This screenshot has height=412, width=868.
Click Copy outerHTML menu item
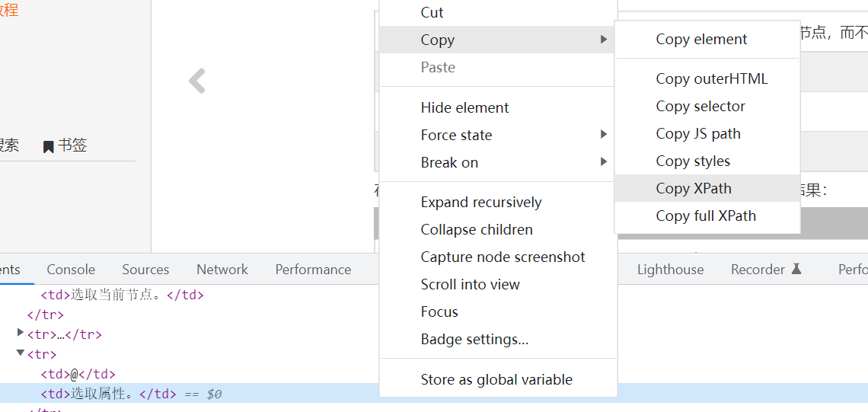pos(712,79)
